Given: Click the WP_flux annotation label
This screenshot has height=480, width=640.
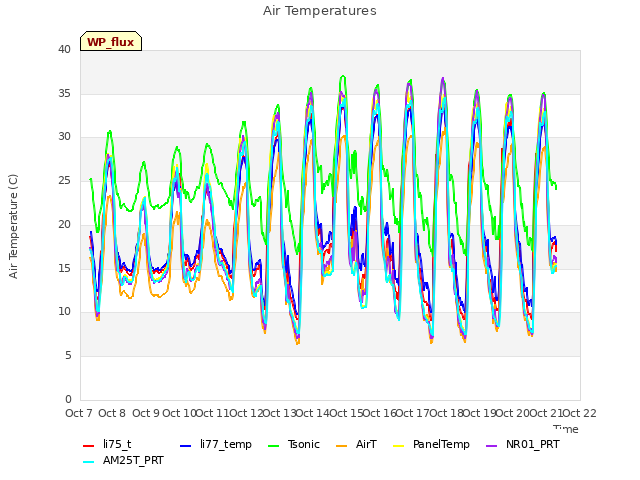Looking at the screenshot, I should click(x=111, y=41).
